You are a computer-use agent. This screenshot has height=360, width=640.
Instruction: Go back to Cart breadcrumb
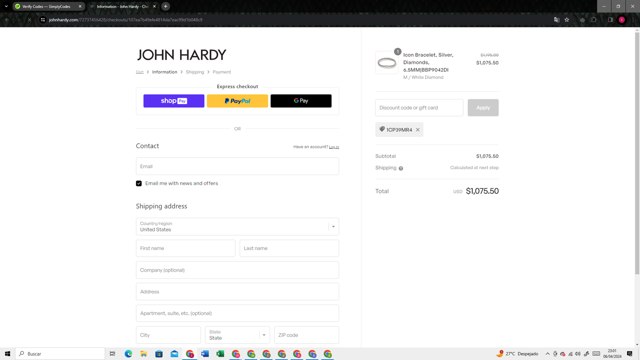coord(140,72)
